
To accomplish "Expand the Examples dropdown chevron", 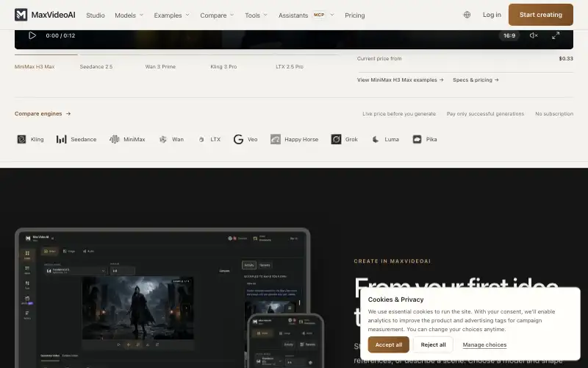I will pos(187,15).
